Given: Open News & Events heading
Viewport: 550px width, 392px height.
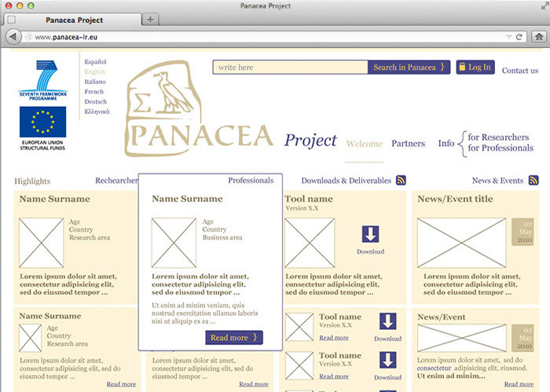Looking at the screenshot, I should (497, 181).
